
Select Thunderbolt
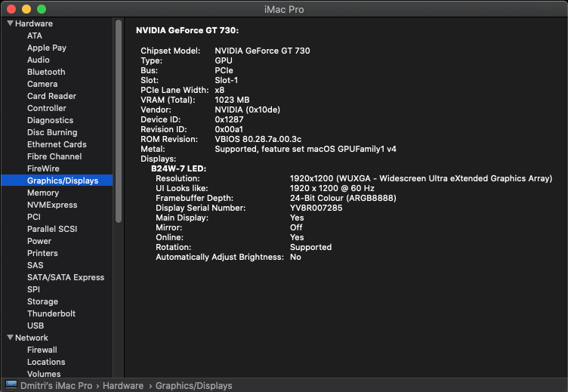point(51,313)
